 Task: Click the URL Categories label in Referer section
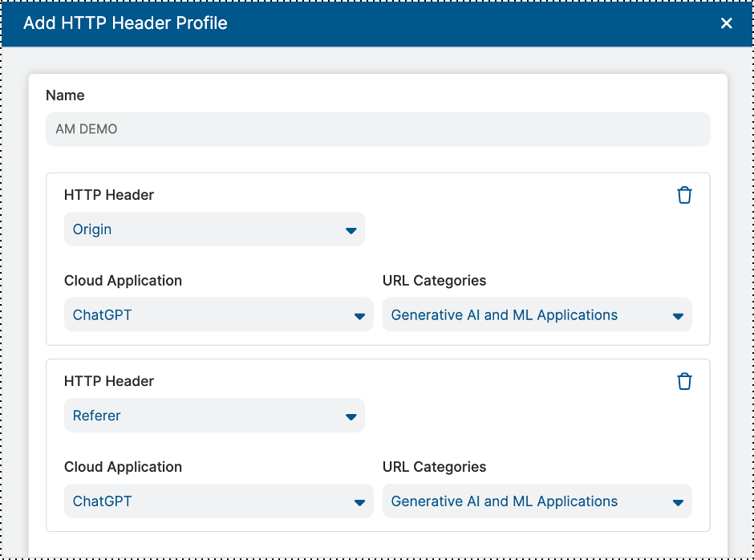434,467
